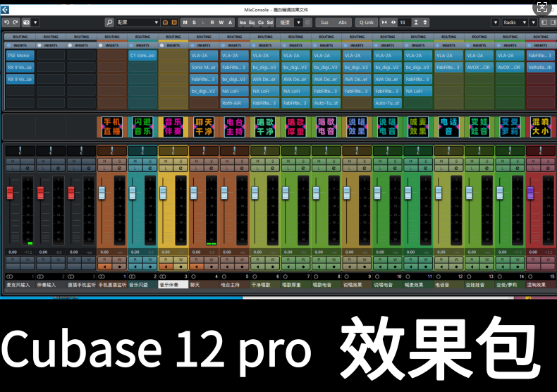Open the PSE Mono insert slot

point(20,56)
